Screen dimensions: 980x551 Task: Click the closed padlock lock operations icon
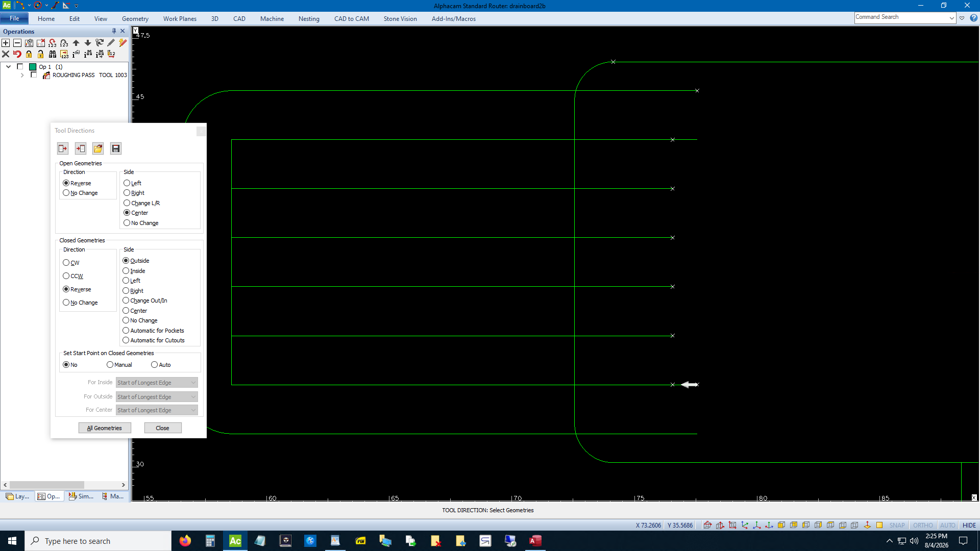pos(29,54)
